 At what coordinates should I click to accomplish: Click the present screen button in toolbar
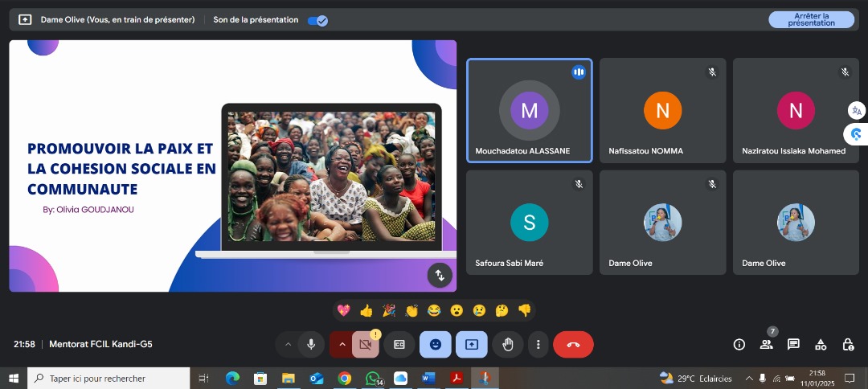[x=472, y=345]
